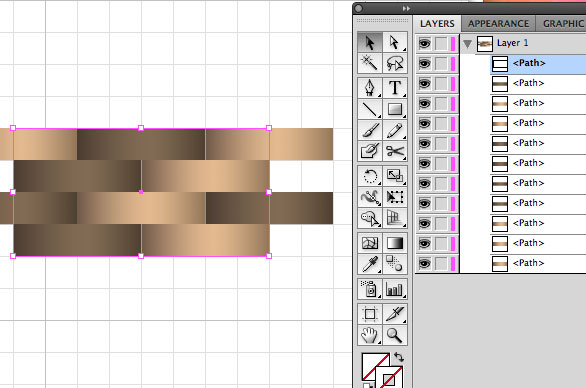Screen dimensions: 586x388
Task: Activate the Width tool
Action: tap(370, 197)
